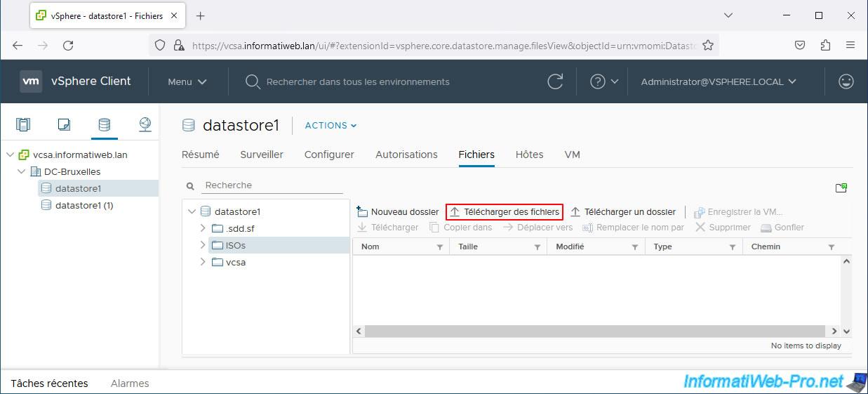Click the Nom column filter icon
868x394 pixels.
(x=440, y=247)
